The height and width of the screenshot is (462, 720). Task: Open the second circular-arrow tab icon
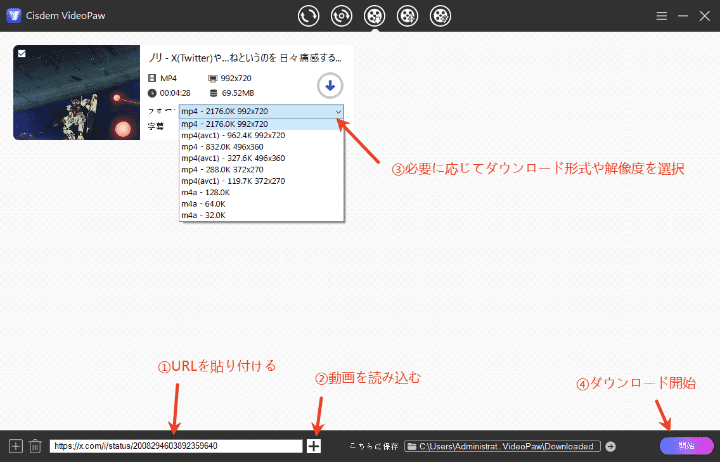(x=342, y=16)
